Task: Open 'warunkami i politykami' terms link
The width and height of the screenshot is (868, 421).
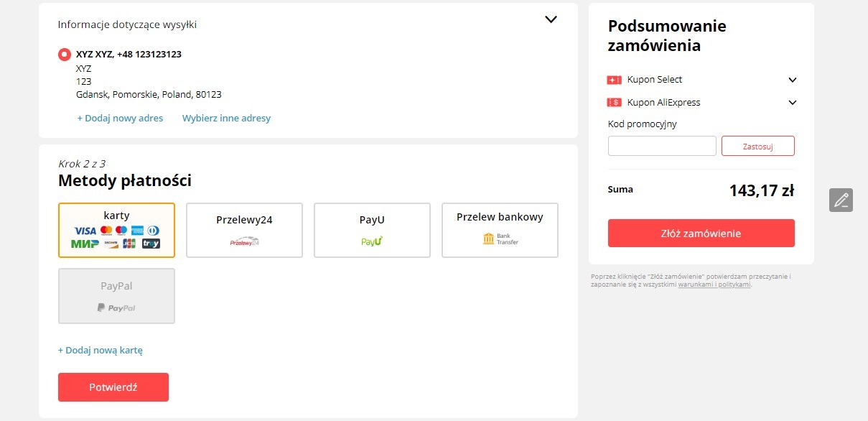Action: click(714, 284)
